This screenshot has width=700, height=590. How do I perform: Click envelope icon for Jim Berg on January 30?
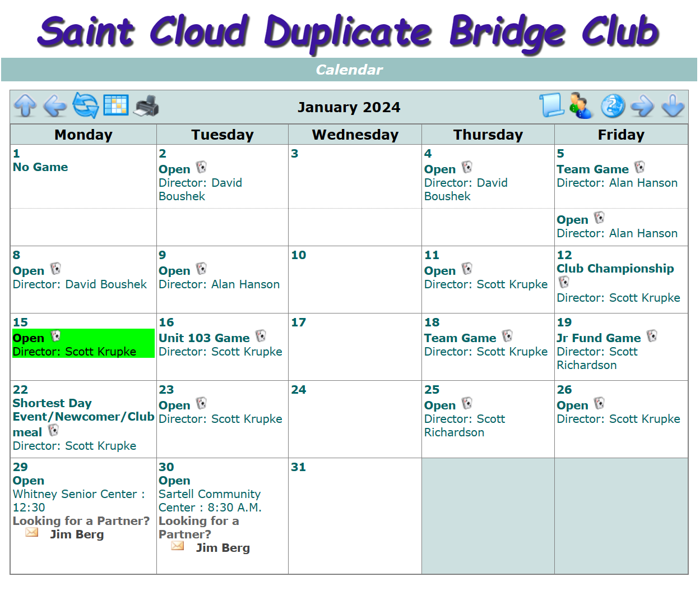click(x=178, y=546)
